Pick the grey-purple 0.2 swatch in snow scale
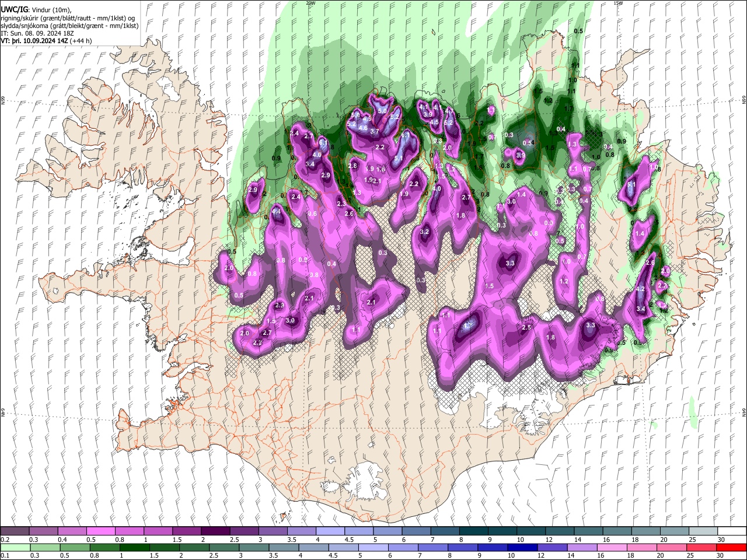Screen dimensions: 747x560 pyautogui.click(x=15, y=531)
